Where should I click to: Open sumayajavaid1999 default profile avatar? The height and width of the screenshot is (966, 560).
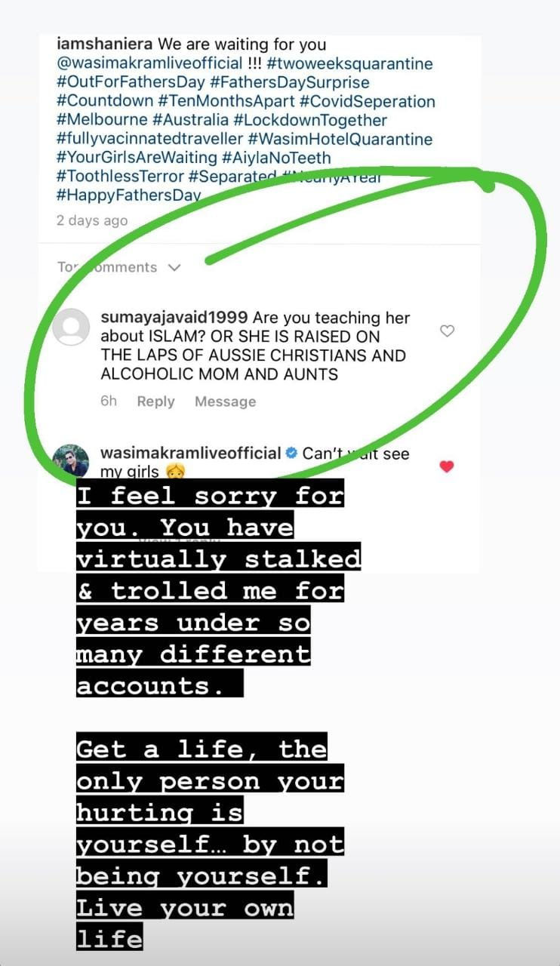click(71, 327)
